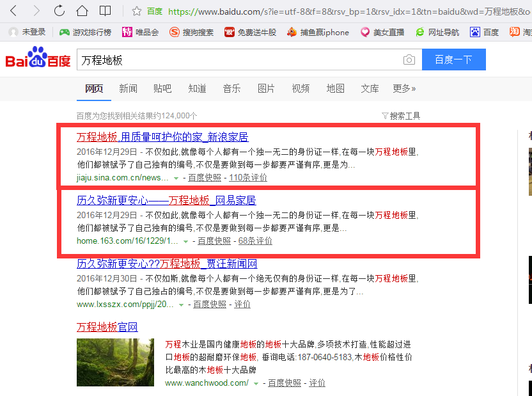This screenshot has height=396, width=532.
Task: Focus the browser address bar URL
Action: click(350, 12)
